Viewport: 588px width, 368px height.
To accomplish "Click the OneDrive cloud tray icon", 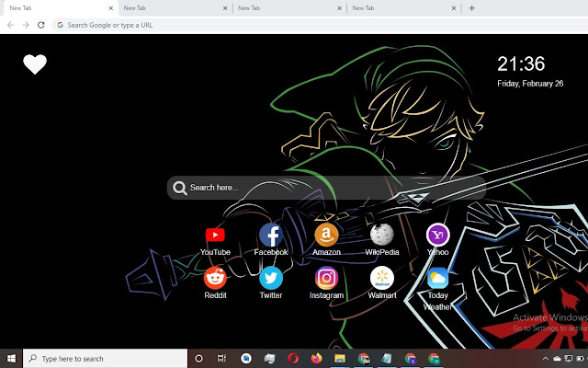I will 557,359.
